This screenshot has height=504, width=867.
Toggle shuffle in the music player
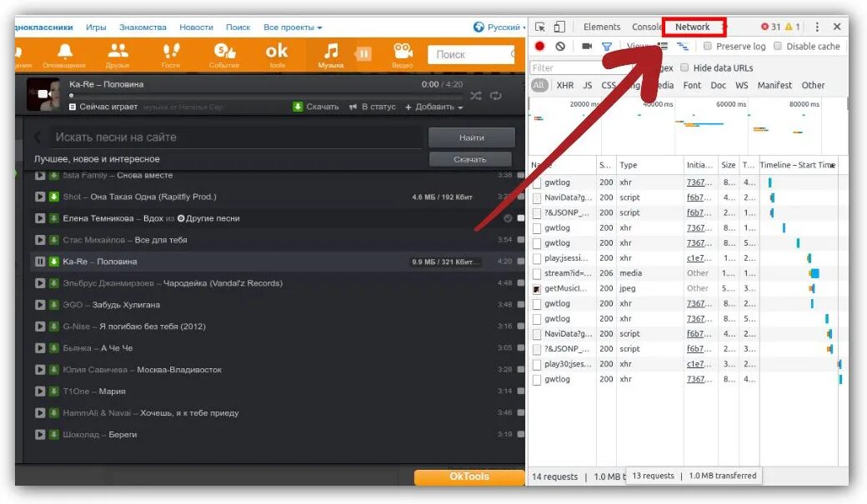coord(475,96)
